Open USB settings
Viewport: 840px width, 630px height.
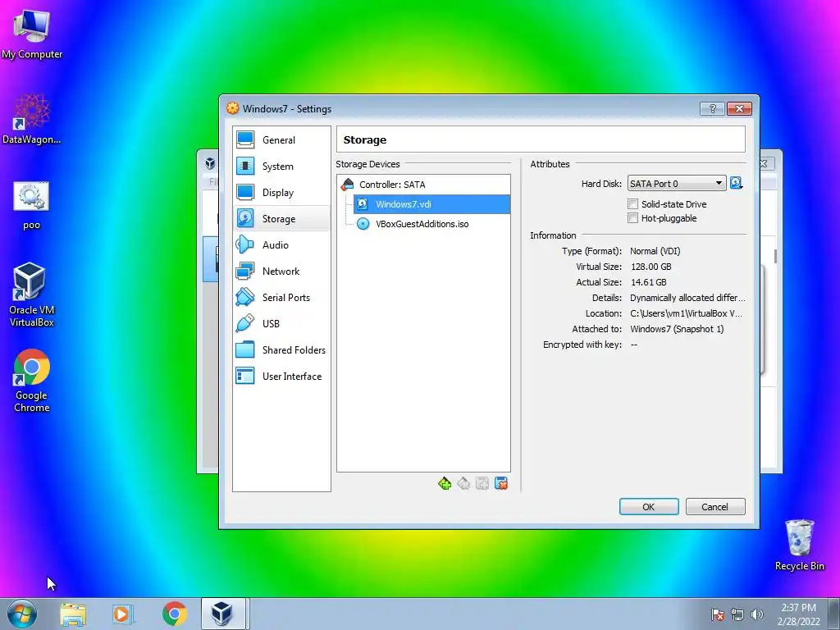tap(281, 323)
